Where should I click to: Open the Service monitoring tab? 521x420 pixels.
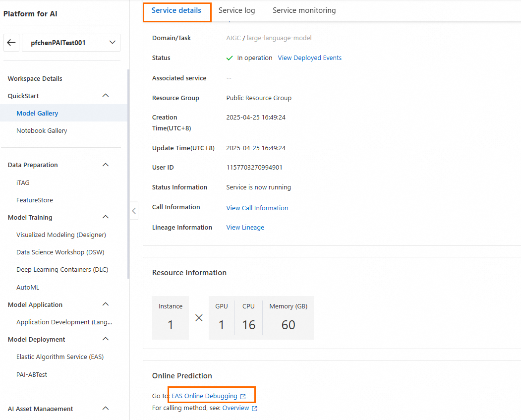304,10
